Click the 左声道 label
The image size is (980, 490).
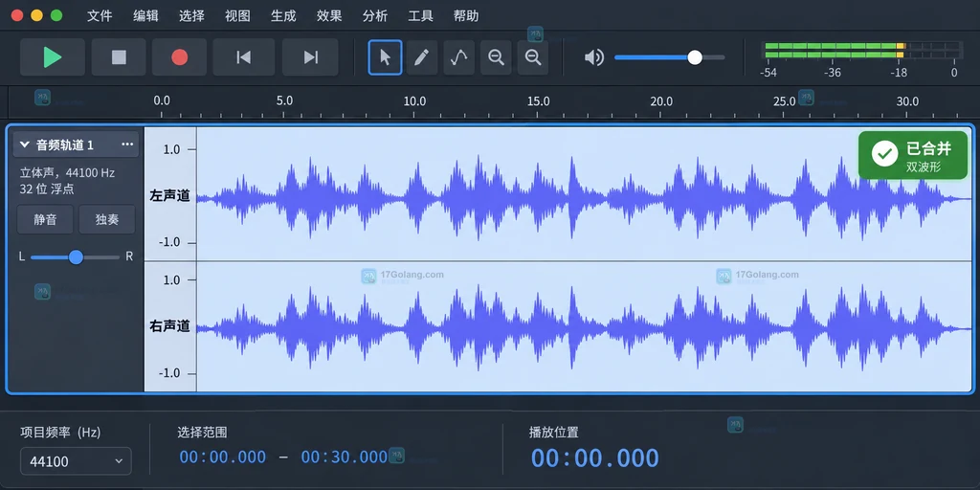point(169,196)
